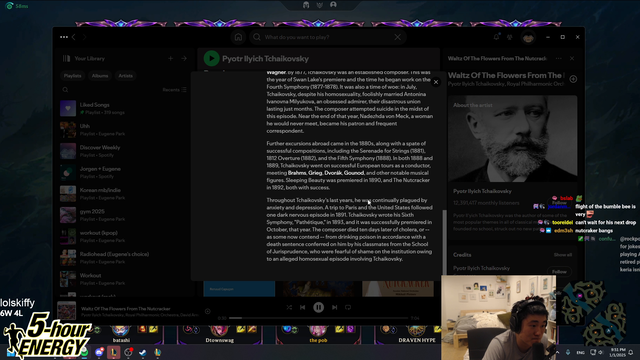The image size is (640, 360).
Task: Open League client icon in taskbar
Action: click(113, 352)
